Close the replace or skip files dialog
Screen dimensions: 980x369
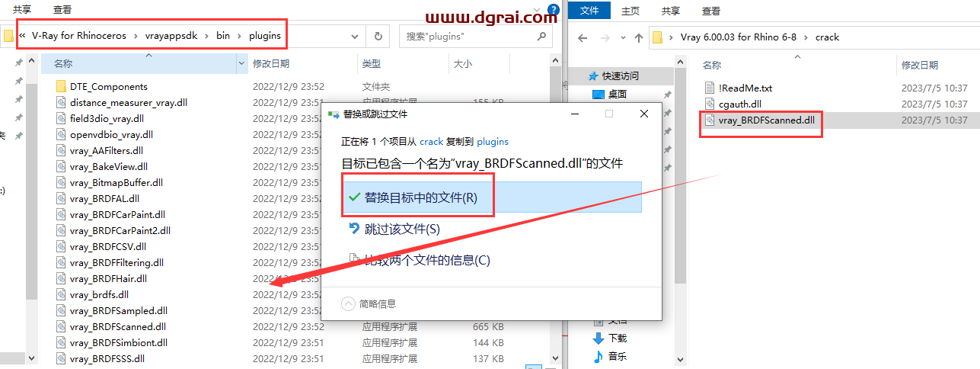[643, 114]
